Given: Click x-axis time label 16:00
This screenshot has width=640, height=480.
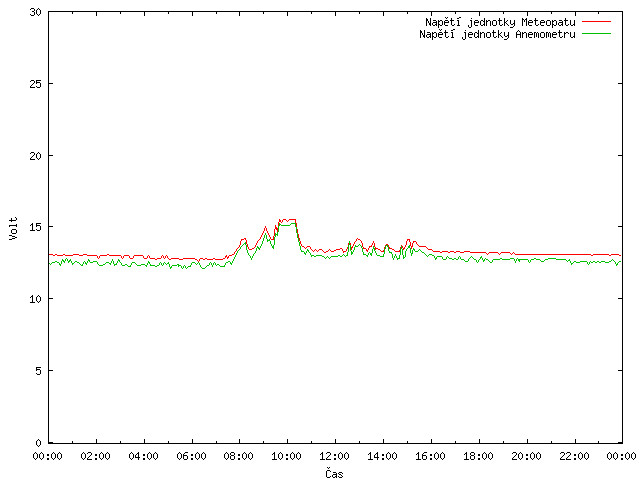Looking at the screenshot, I should tap(430, 456).
